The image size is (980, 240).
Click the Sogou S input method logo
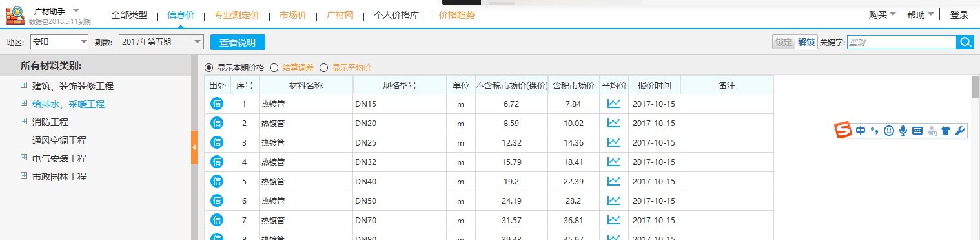(x=843, y=130)
